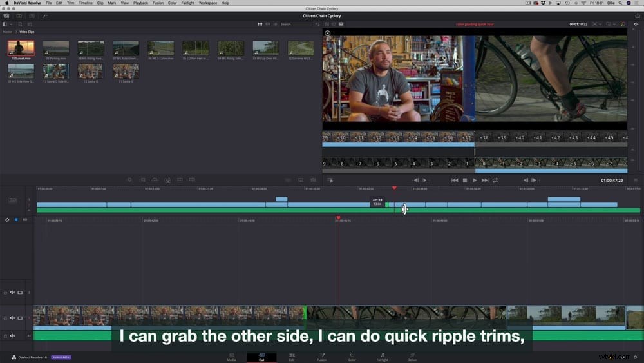Stop playback

click(465, 180)
